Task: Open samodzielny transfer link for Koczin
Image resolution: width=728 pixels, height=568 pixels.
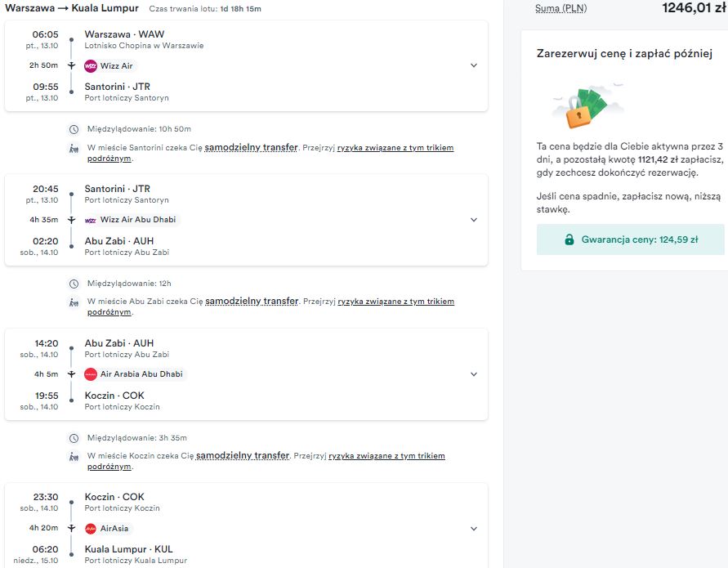Action: tap(243, 455)
